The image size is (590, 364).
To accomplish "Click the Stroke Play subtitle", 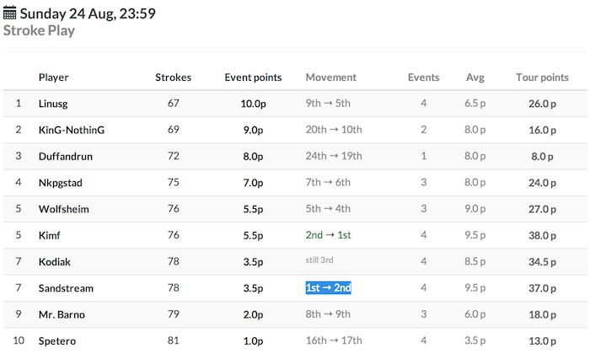I will click(39, 30).
